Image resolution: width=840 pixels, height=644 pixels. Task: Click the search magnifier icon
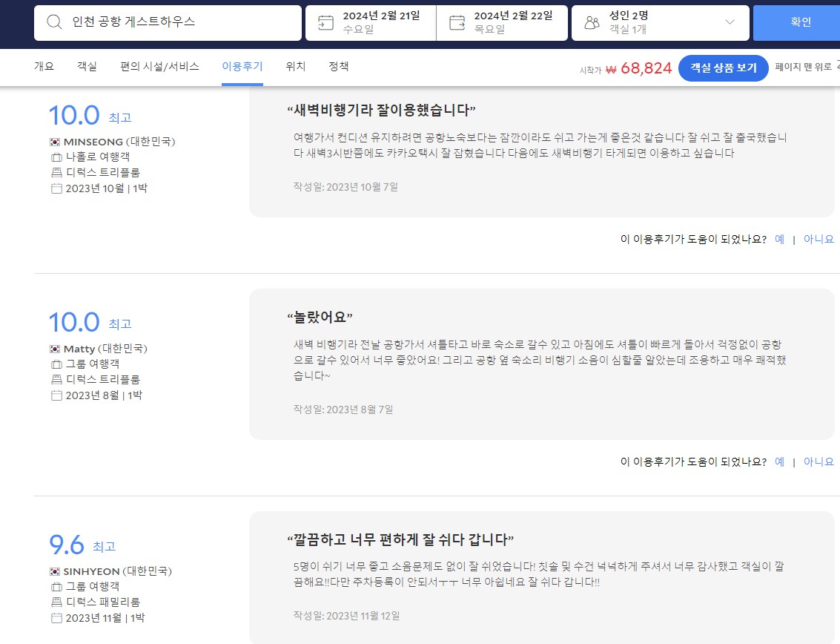point(53,22)
